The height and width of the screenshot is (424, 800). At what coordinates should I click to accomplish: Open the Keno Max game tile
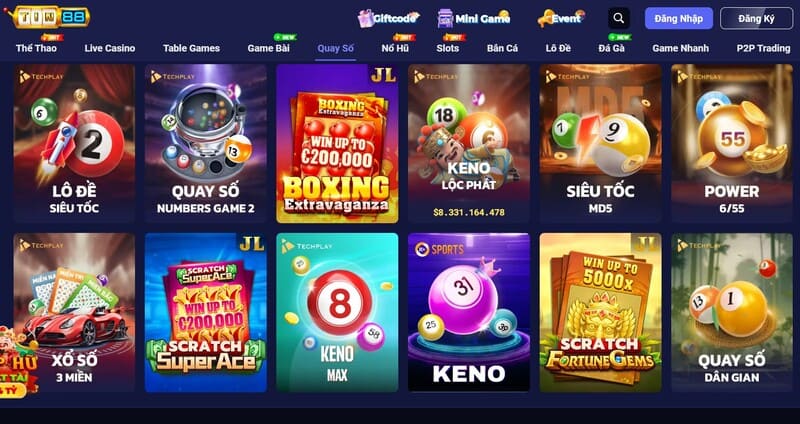[x=337, y=312]
